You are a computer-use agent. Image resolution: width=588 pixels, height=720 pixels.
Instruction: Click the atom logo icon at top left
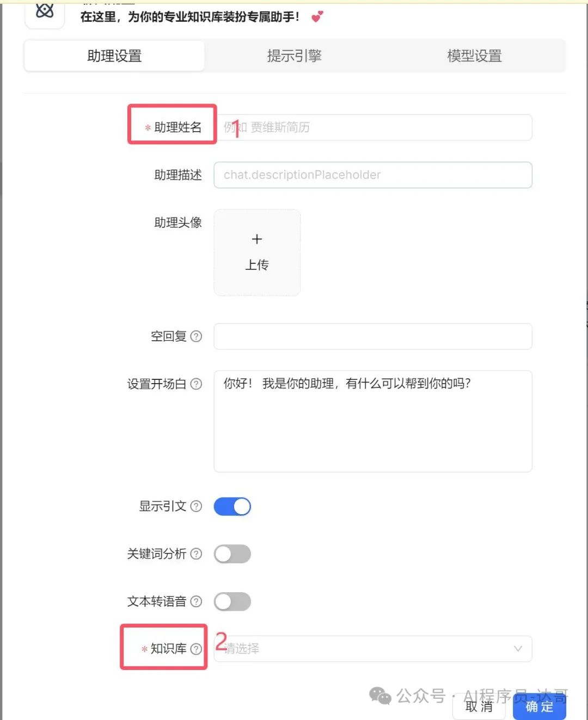(x=45, y=10)
